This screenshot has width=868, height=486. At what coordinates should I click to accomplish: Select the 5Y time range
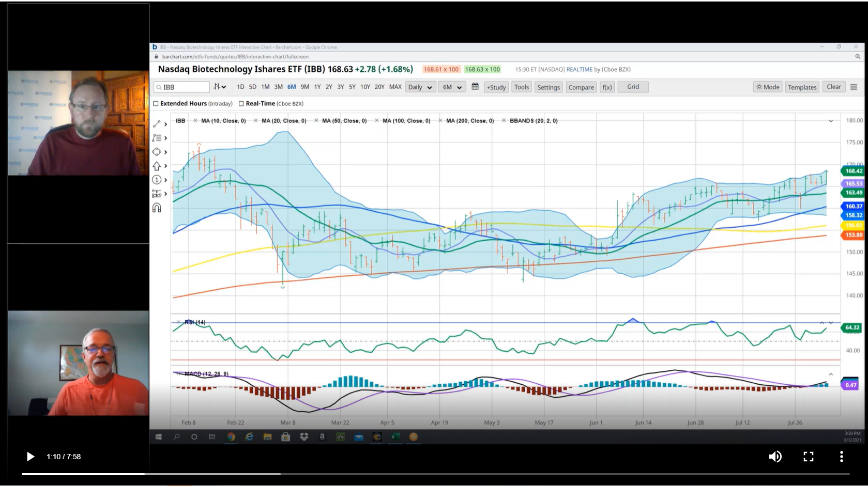[x=352, y=87]
